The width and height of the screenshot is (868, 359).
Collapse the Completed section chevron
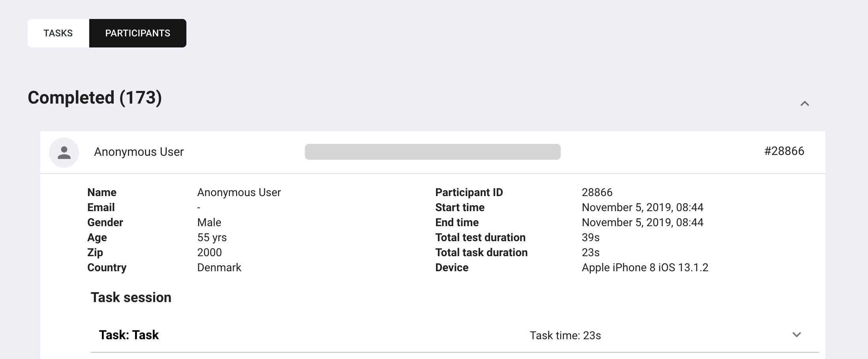(804, 104)
